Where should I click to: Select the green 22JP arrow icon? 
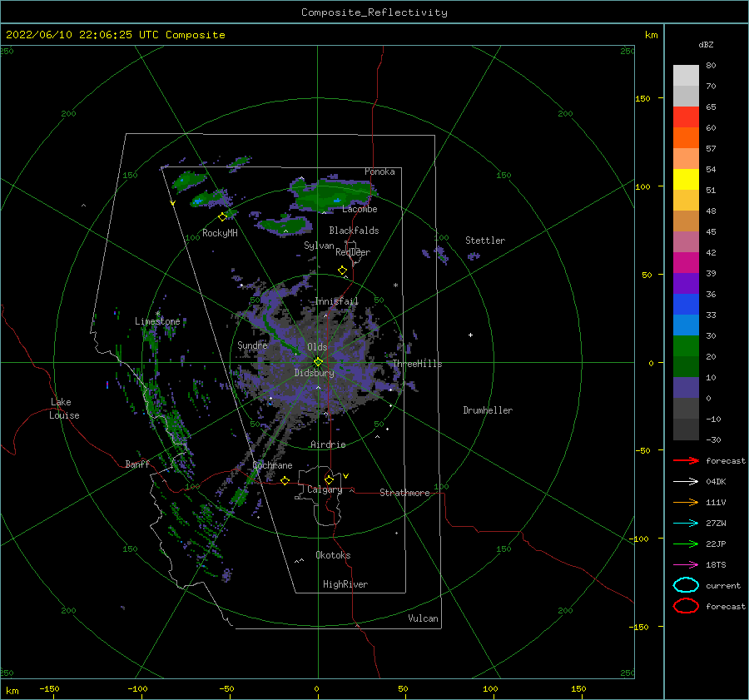[x=686, y=544]
